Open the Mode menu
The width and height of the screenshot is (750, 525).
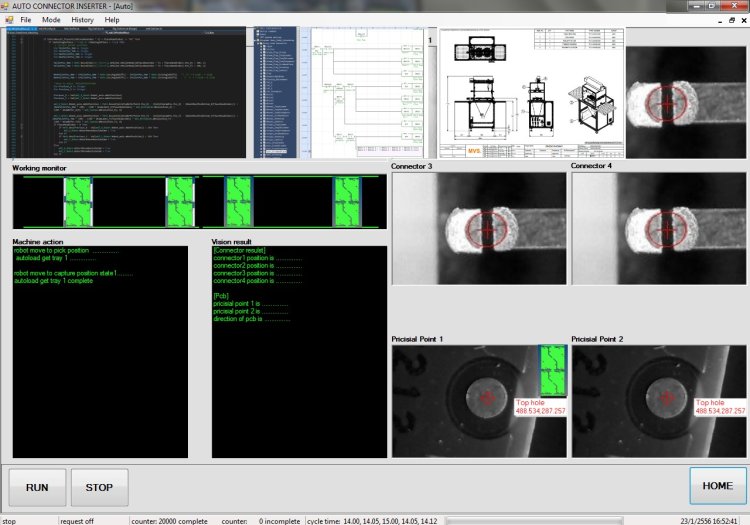pyautogui.click(x=51, y=20)
